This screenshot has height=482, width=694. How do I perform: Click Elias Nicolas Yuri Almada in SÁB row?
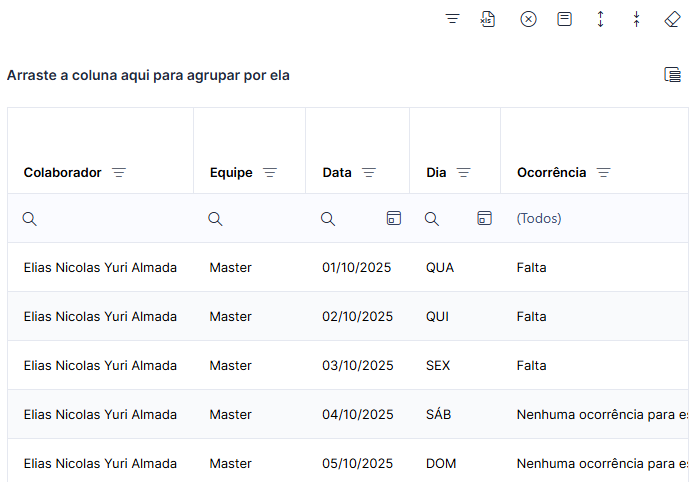(100, 415)
